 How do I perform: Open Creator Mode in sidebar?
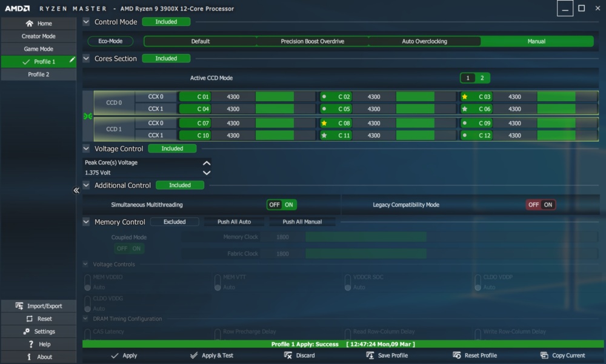pos(39,36)
